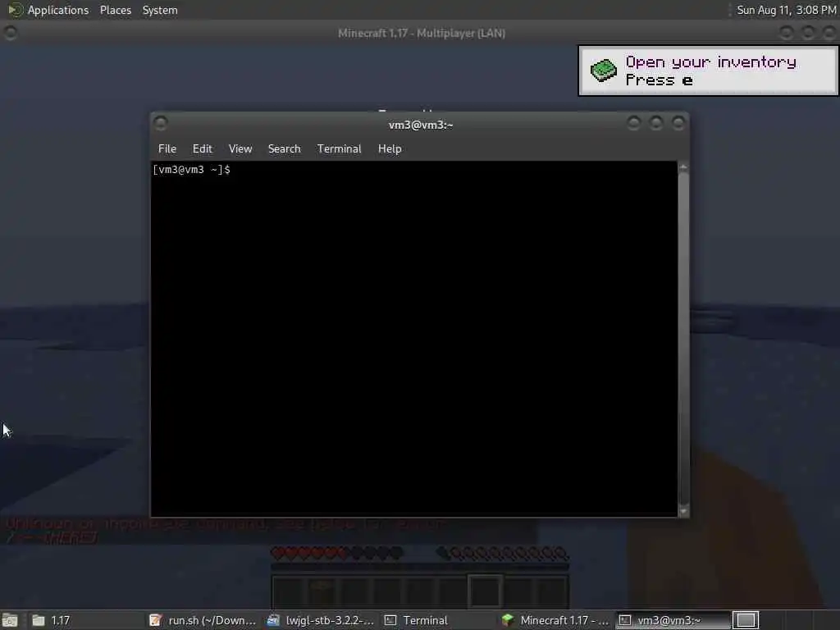Click inside the terminal at the prompt line
Screen dimensions: 840x630
(414, 170)
